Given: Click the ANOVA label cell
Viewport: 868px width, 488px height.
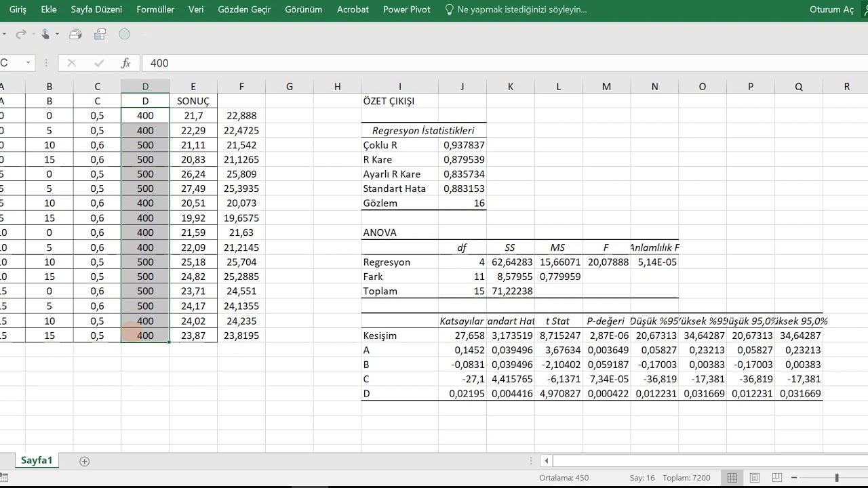Looking at the screenshot, I should click(x=399, y=232).
